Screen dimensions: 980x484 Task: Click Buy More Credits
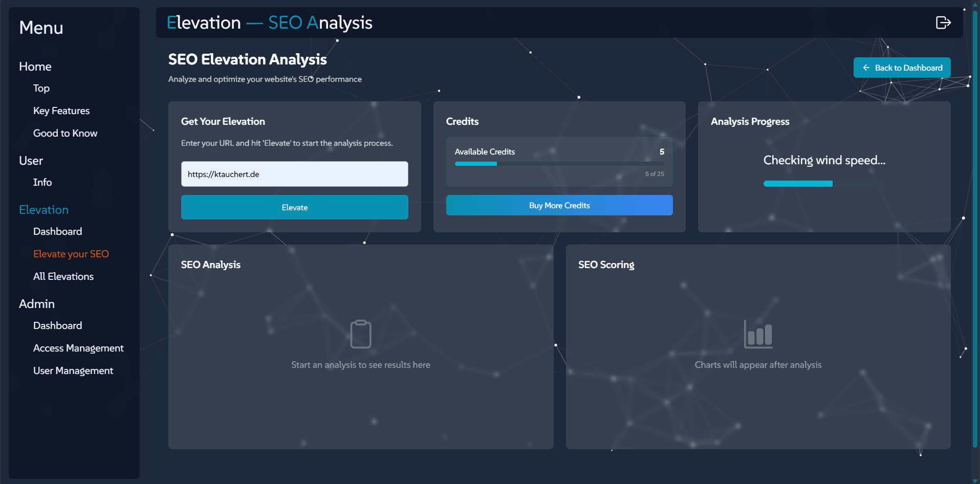coord(559,205)
